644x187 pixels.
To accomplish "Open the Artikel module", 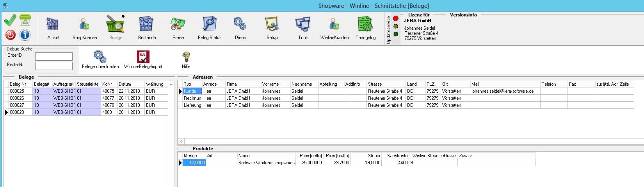I will (x=53, y=28).
